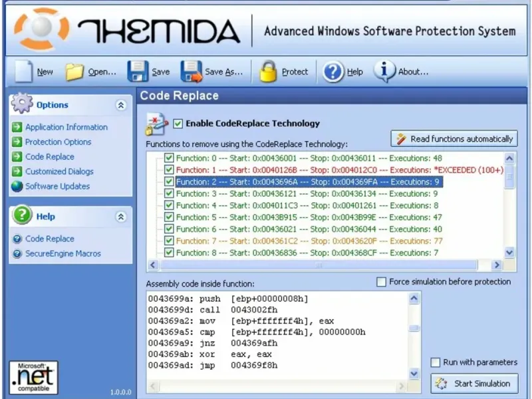The height and width of the screenshot is (399, 532).
Task: Toggle Enable CodeReplace Technology checkbox
Action: coord(178,124)
